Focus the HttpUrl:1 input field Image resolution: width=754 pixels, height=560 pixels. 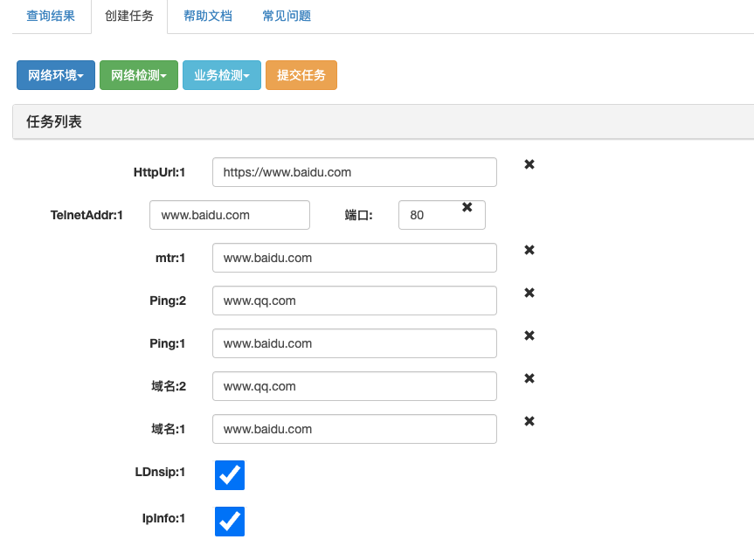coord(354,172)
